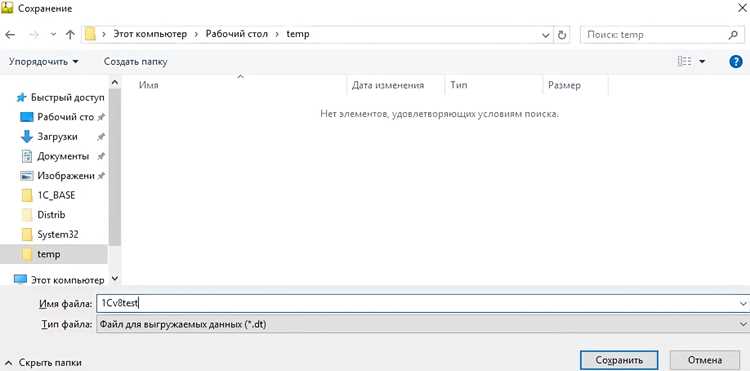Click the Сохранение title bar icon

pyautogui.click(x=7, y=7)
